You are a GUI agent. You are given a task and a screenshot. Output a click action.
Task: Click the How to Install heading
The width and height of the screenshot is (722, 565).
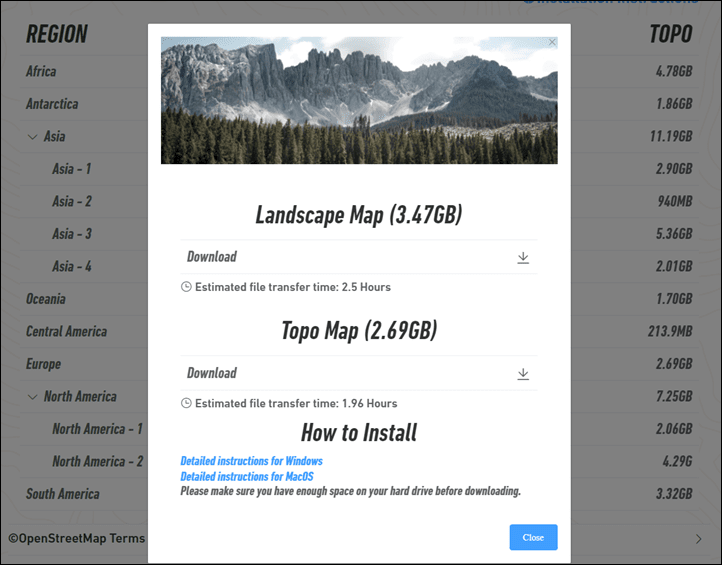pos(359,433)
